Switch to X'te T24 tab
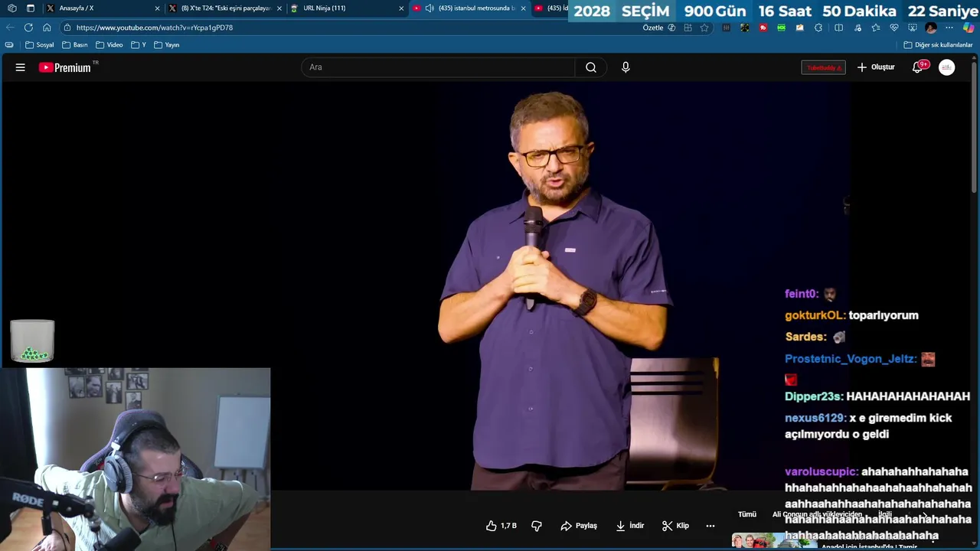This screenshot has width=980, height=551. tap(225, 8)
